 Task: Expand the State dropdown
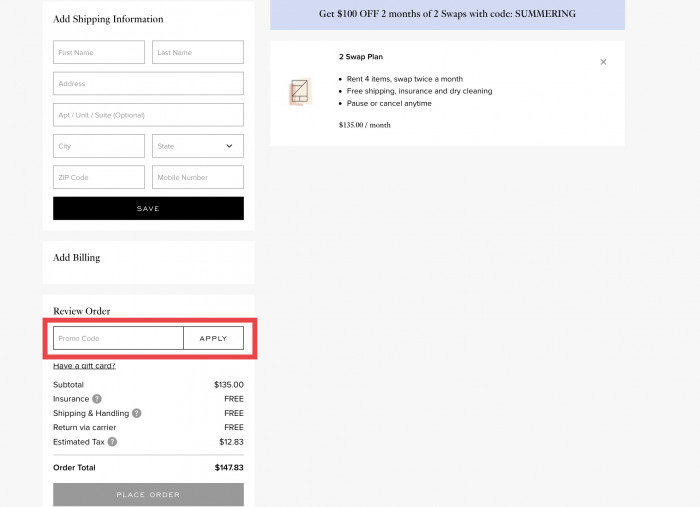198,146
